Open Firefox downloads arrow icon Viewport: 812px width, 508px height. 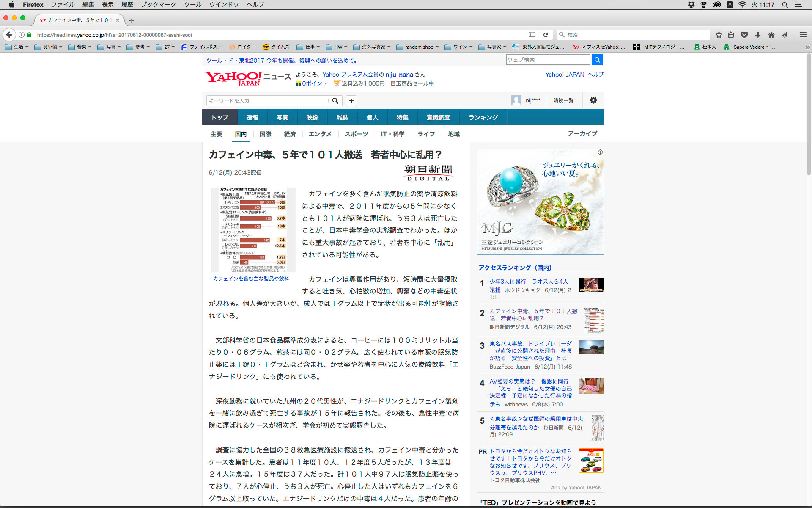click(758, 35)
